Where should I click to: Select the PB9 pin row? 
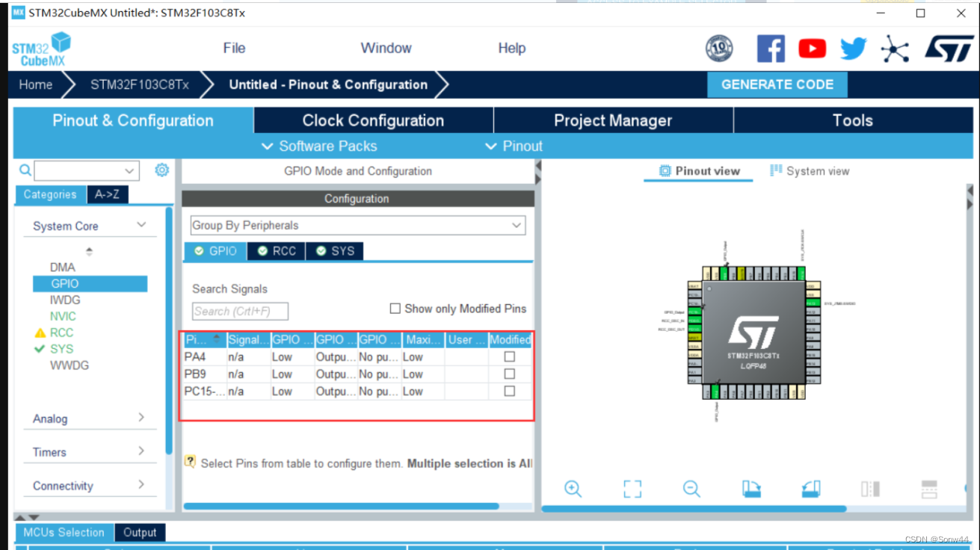[x=357, y=374]
